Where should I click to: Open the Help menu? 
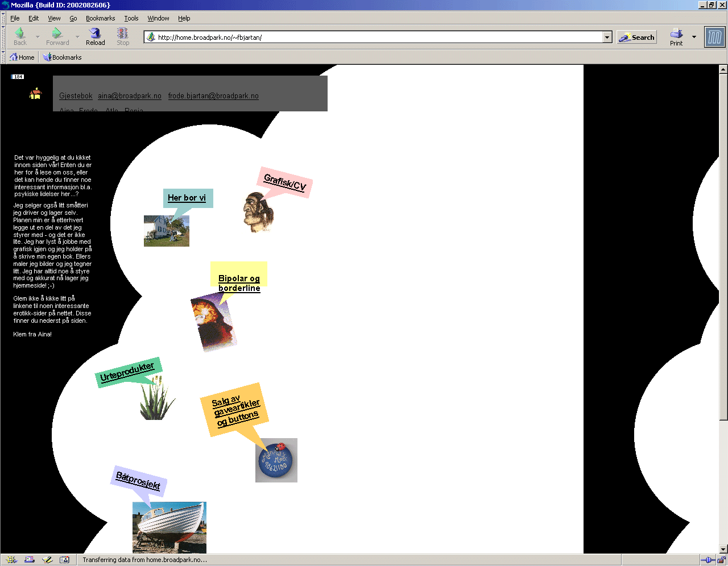coord(184,18)
